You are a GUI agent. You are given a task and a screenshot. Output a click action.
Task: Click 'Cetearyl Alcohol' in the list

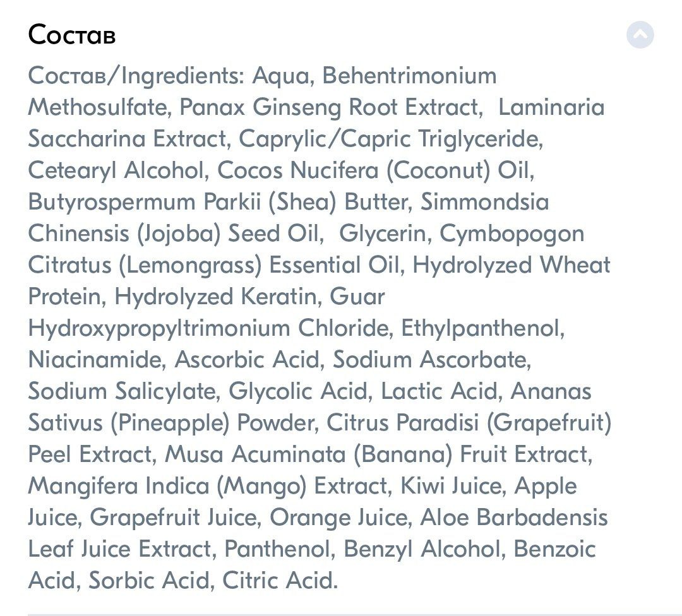[x=116, y=170]
